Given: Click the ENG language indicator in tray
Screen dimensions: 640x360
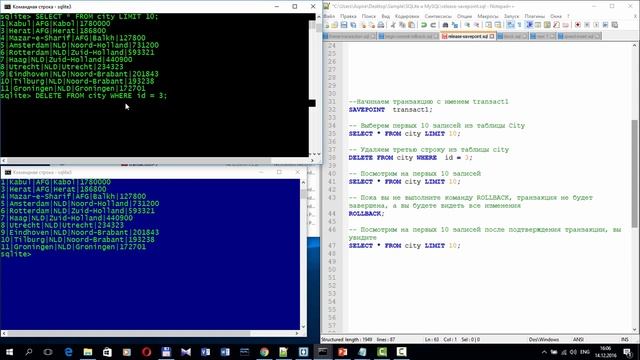Looking at the screenshot, I should (585, 352).
